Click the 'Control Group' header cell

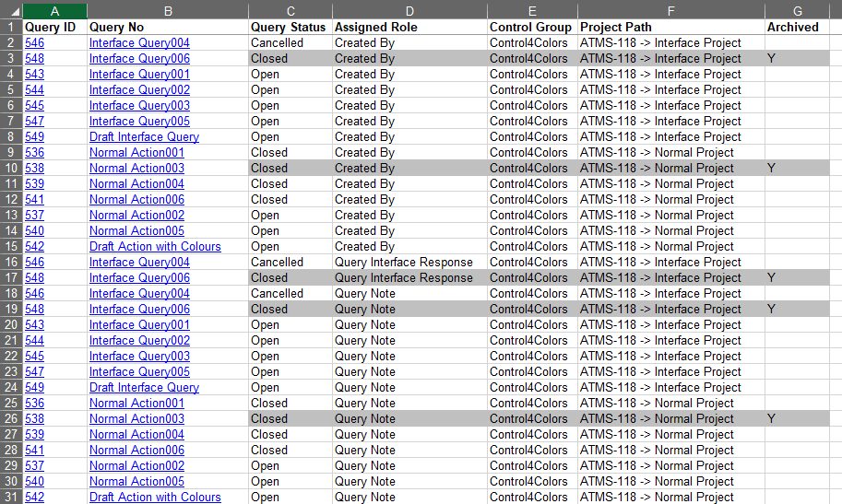pyautogui.click(x=532, y=28)
